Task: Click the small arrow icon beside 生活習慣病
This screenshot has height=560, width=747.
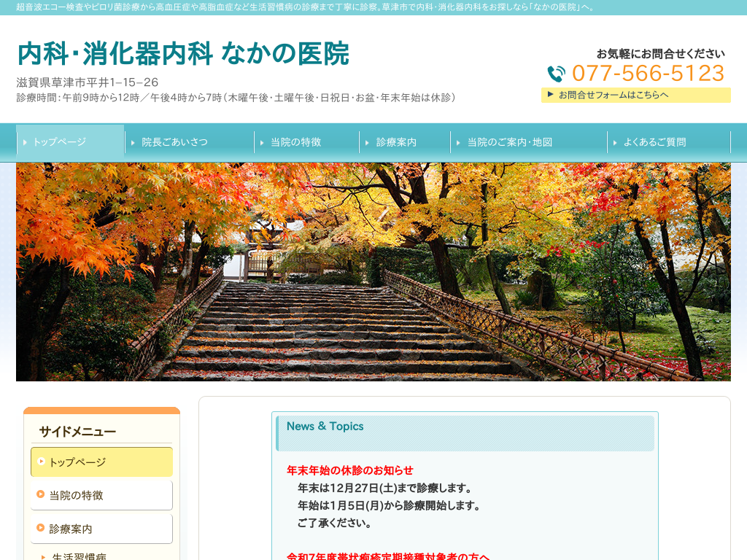Action: (44, 557)
